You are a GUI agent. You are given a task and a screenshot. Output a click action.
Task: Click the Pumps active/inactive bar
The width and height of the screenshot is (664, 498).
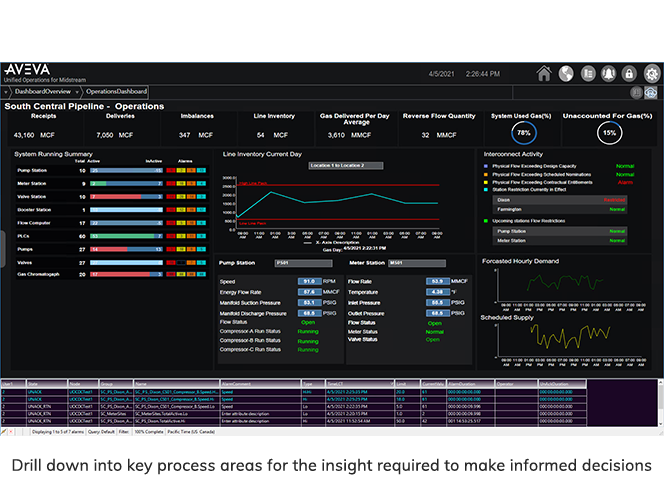click(x=126, y=249)
